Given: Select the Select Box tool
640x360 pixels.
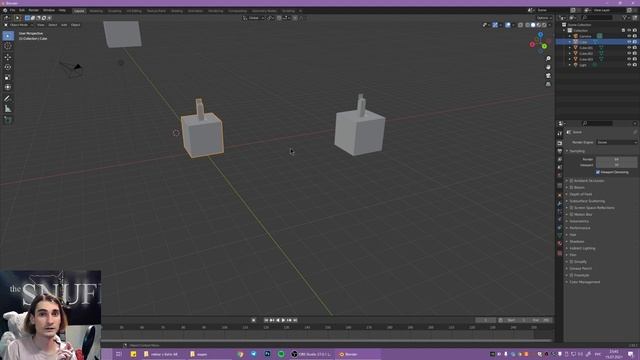Looking at the screenshot, I should point(8,36).
